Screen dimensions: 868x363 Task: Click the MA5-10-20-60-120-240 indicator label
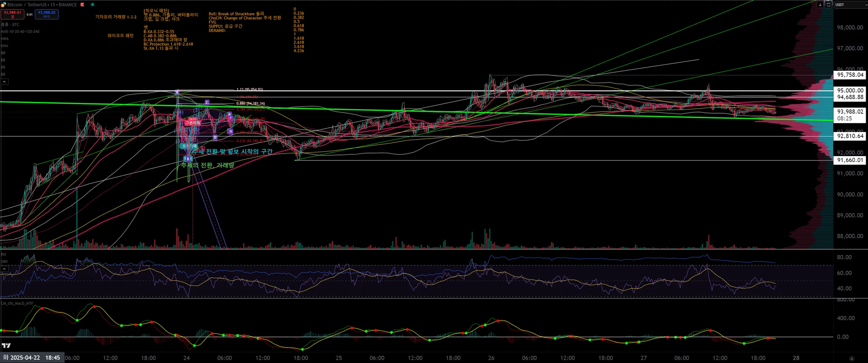[x=20, y=32]
